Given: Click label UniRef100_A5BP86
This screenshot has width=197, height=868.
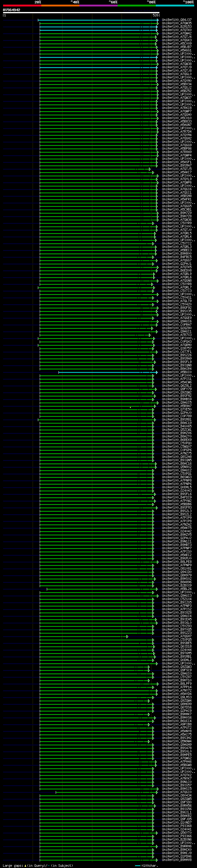Looking at the screenshot, I should pyautogui.click(x=176, y=149).
